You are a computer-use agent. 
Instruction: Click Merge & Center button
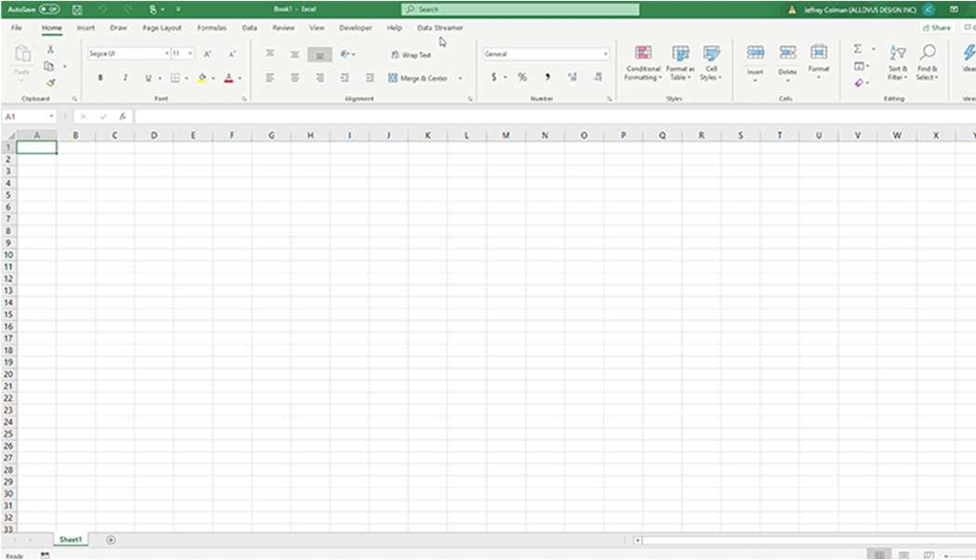pos(418,78)
